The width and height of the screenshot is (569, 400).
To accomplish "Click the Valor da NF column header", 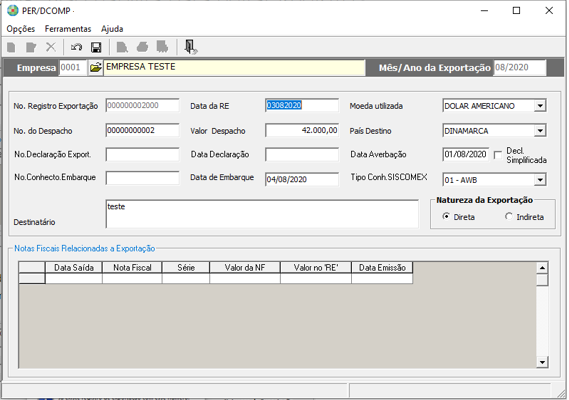I will [x=245, y=268].
